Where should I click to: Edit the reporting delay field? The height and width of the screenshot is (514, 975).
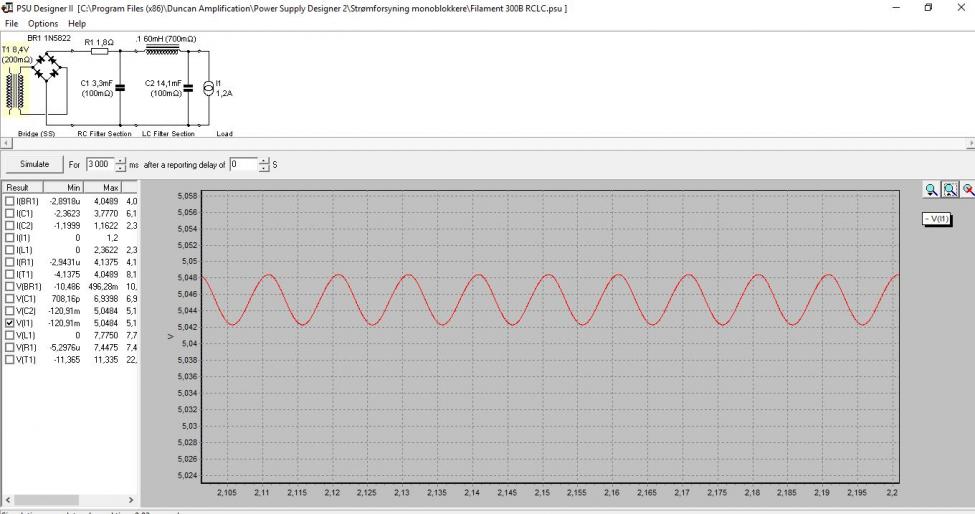click(x=243, y=164)
